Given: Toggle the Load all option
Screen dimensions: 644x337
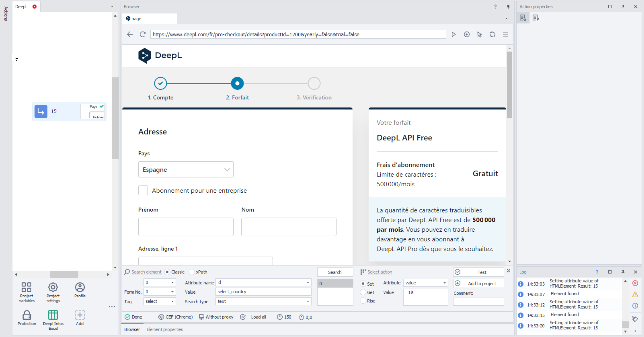Looking at the screenshot, I should (253, 317).
